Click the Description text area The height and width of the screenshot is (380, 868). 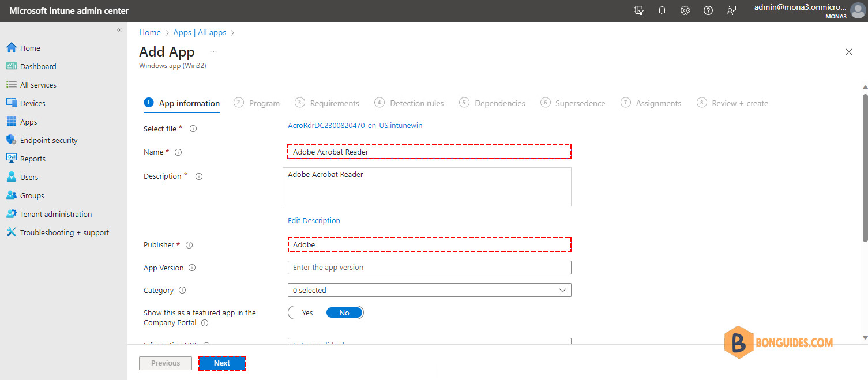coord(427,187)
